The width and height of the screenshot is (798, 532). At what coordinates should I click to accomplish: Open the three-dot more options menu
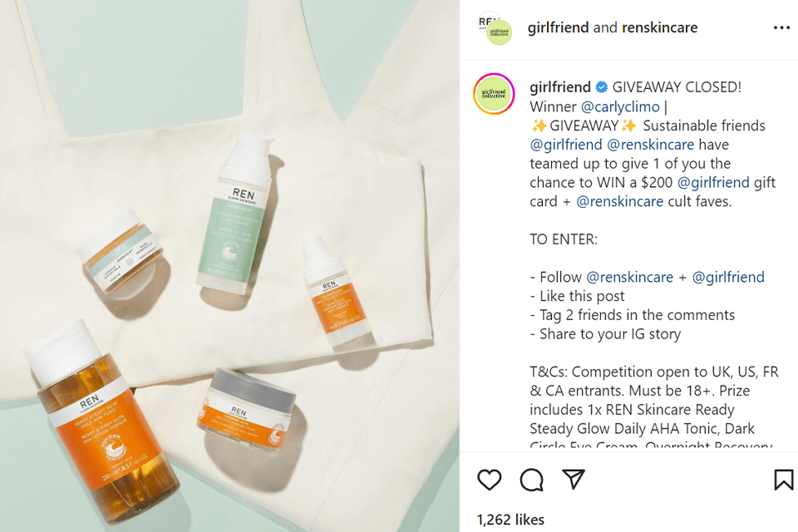[781, 27]
